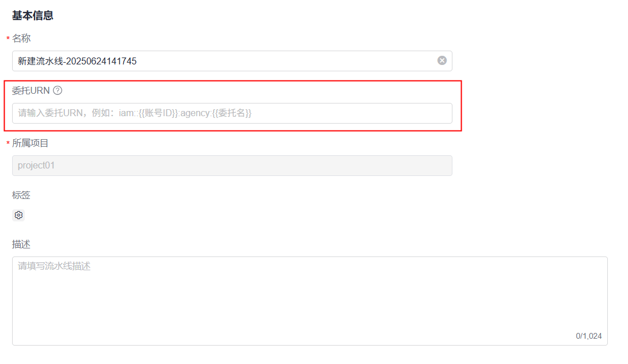This screenshot has height=364, width=628.
Task: Click the 请填写流水线描述 placeholder text
Action: [x=54, y=266]
